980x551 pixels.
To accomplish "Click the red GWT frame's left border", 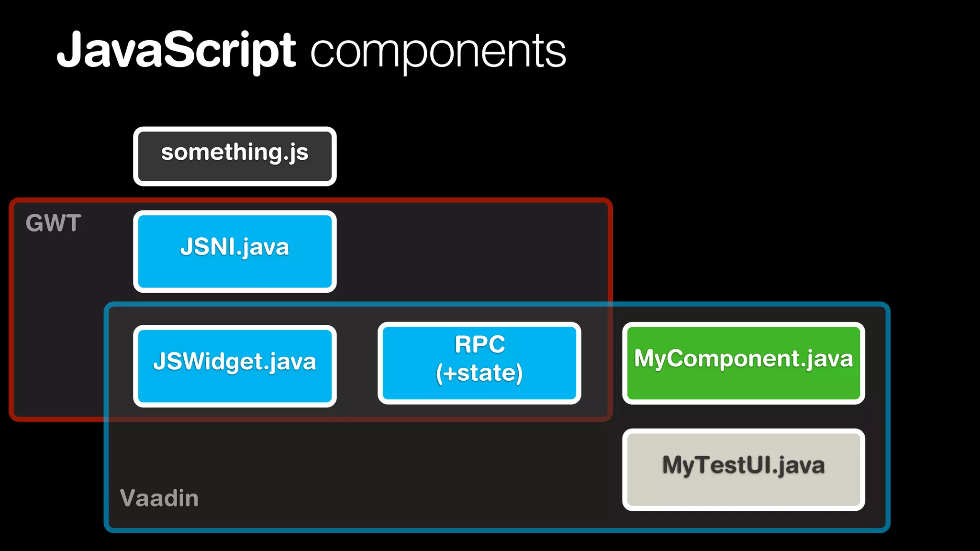I will click(11, 311).
